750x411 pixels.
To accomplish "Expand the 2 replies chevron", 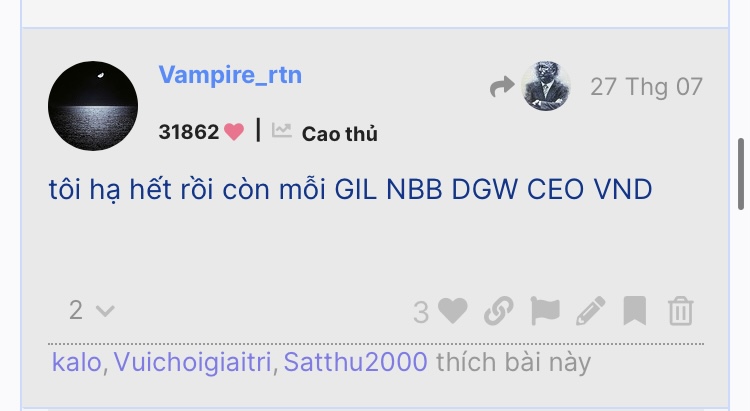I will pyautogui.click(x=105, y=311).
